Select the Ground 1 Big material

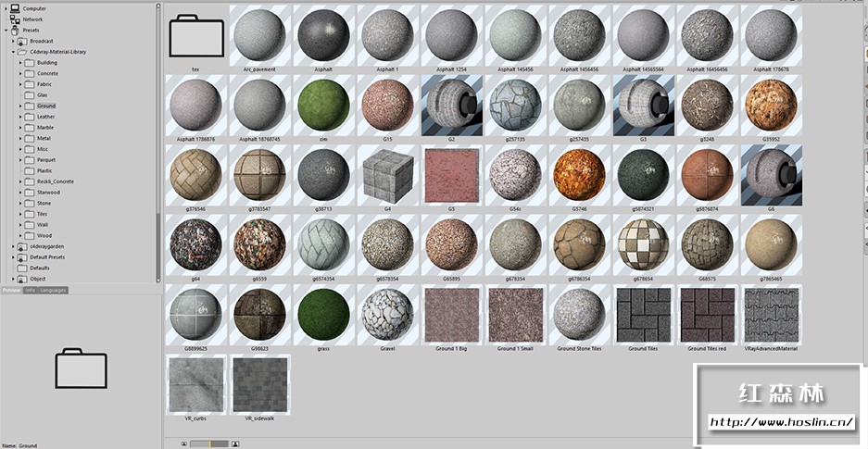click(451, 315)
